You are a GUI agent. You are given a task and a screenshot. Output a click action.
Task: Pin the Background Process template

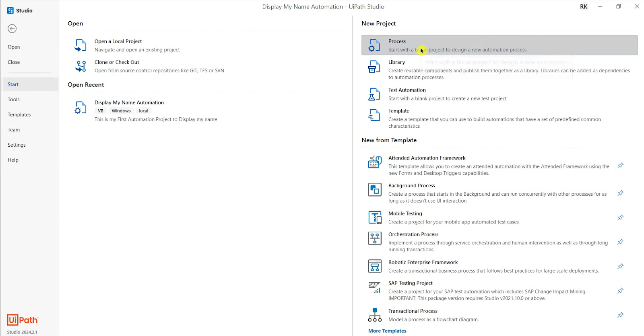[x=620, y=193]
